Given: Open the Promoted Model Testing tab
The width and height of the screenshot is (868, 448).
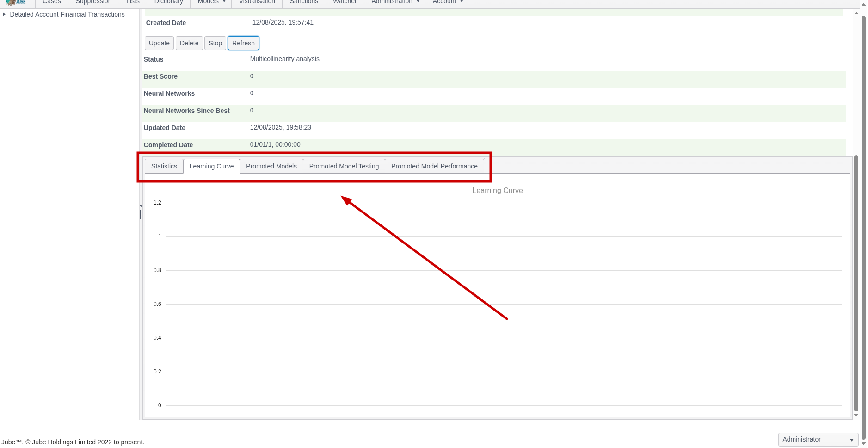Looking at the screenshot, I should [x=344, y=166].
